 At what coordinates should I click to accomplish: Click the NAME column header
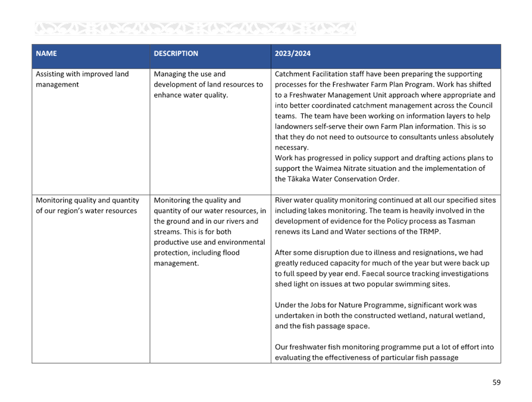point(91,57)
